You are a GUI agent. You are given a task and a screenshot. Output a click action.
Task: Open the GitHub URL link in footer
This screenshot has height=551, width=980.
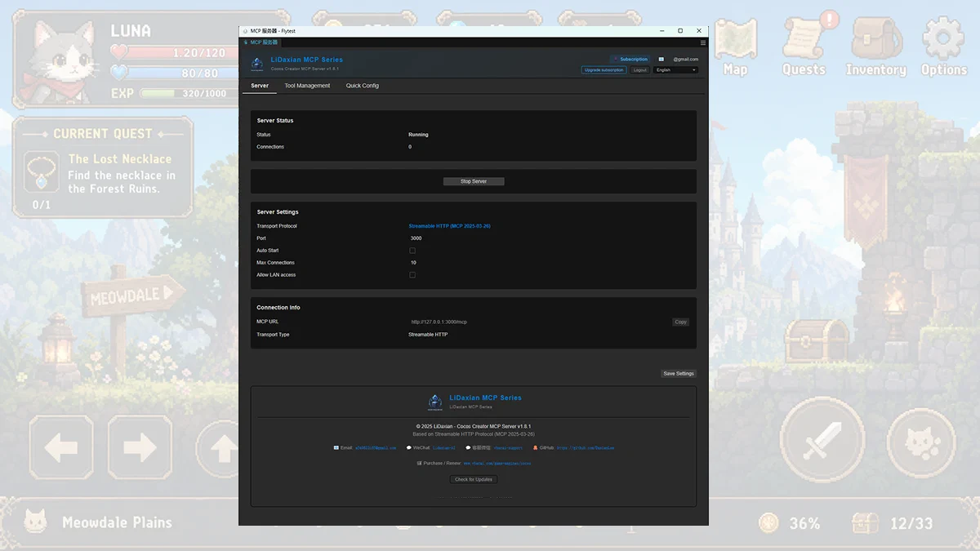coord(586,447)
